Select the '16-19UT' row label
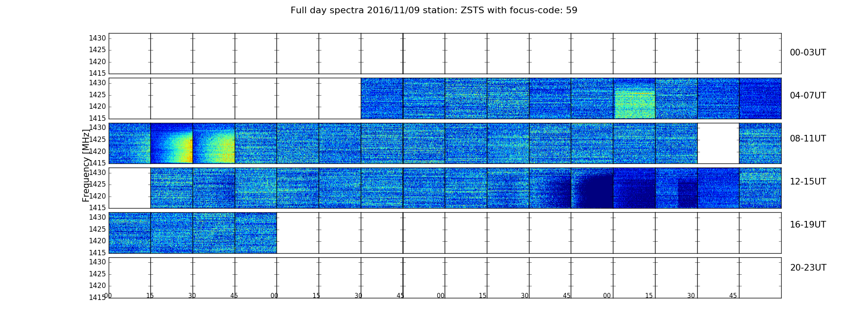The width and height of the screenshot is (868, 331). (x=808, y=225)
